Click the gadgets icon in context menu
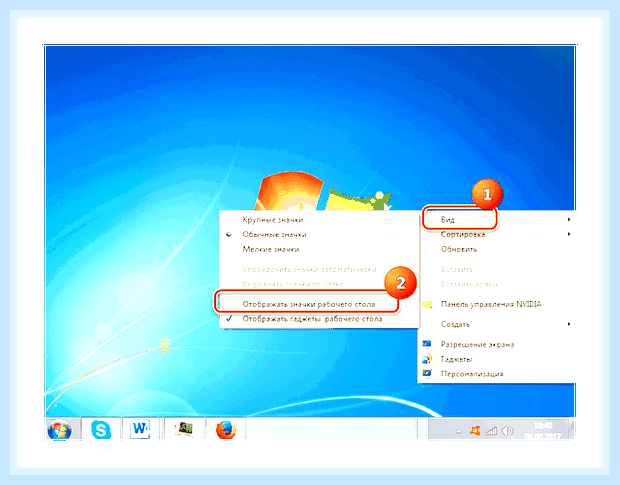 427,359
